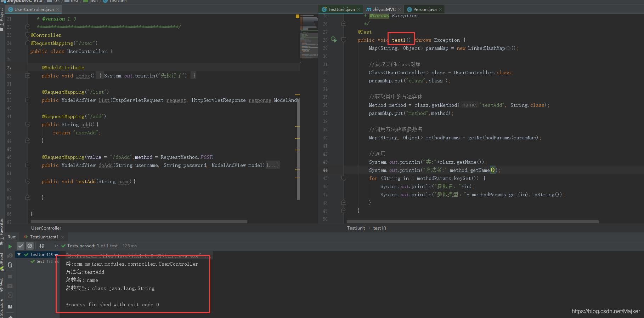This screenshot has height=318, width=644.
Task: Toggle Show Ignored tests button
Action: pyautogui.click(x=30, y=246)
